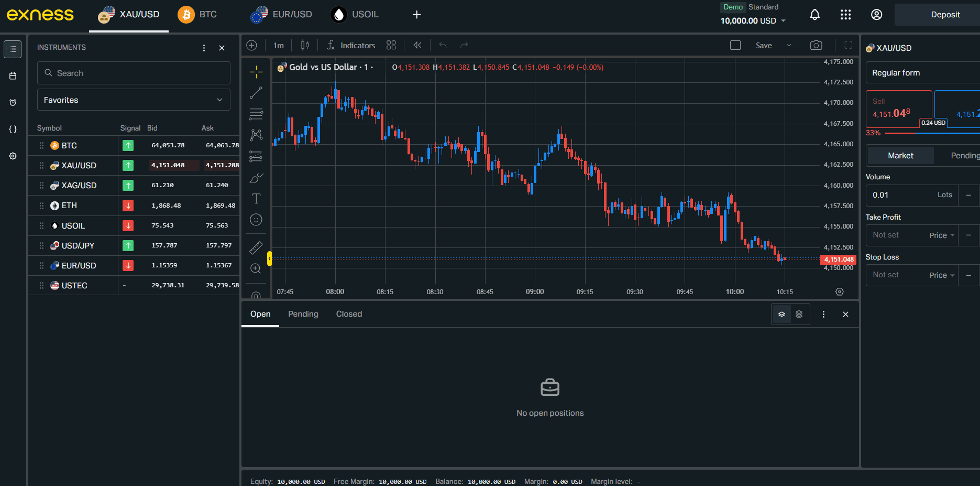
Task: Open the Closed positions tab
Action: 349,314
